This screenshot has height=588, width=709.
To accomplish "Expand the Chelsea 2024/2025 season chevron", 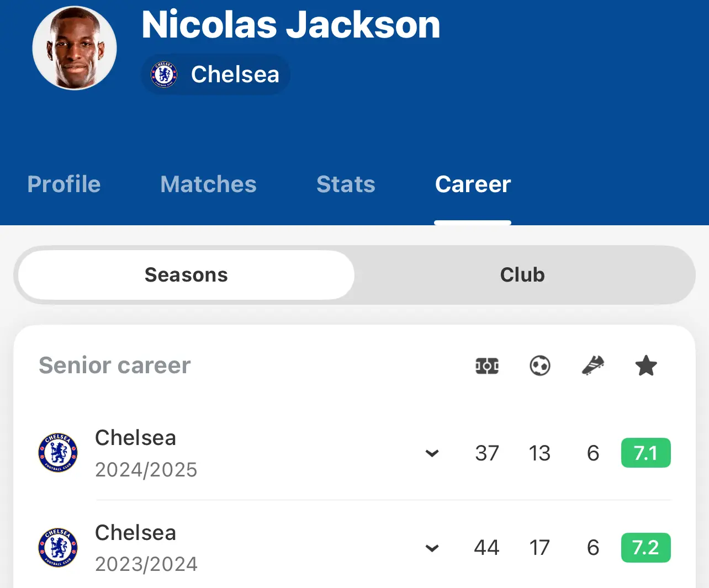I will coord(432,453).
